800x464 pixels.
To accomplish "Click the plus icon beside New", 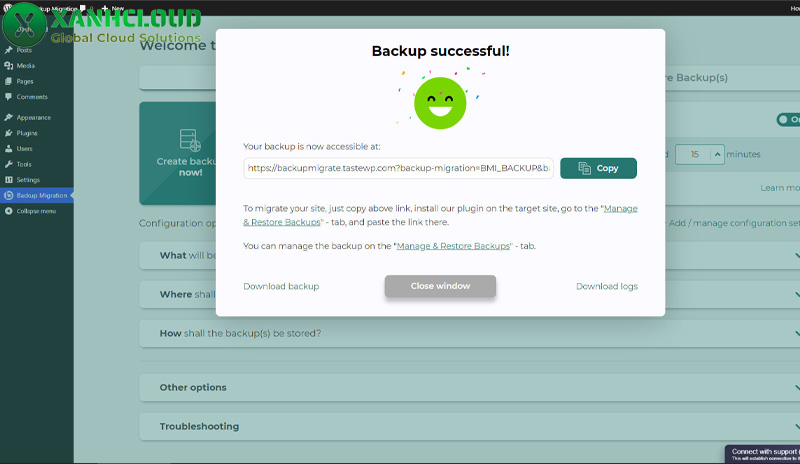I will click(x=105, y=8).
